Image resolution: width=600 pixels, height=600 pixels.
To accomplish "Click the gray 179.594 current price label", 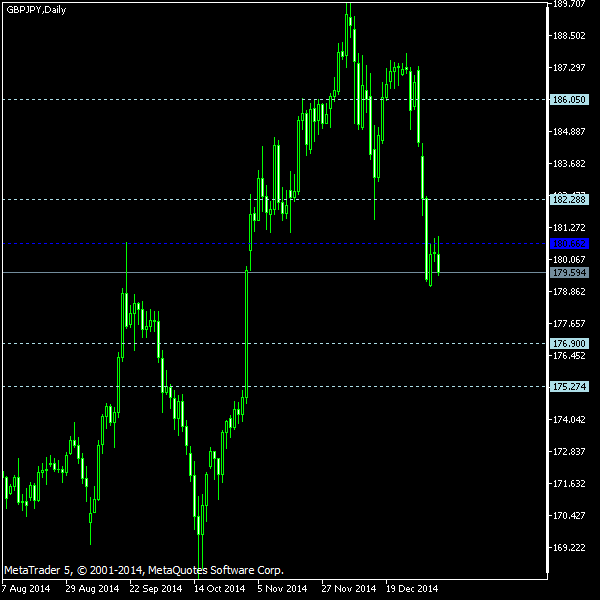I will coord(569,273).
